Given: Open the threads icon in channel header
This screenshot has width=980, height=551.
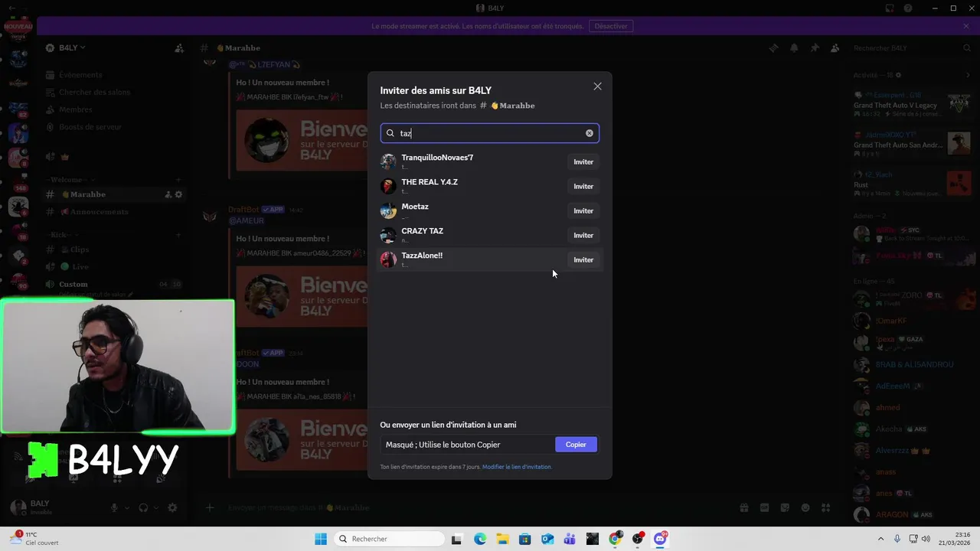Looking at the screenshot, I should (x=774, y=48).
